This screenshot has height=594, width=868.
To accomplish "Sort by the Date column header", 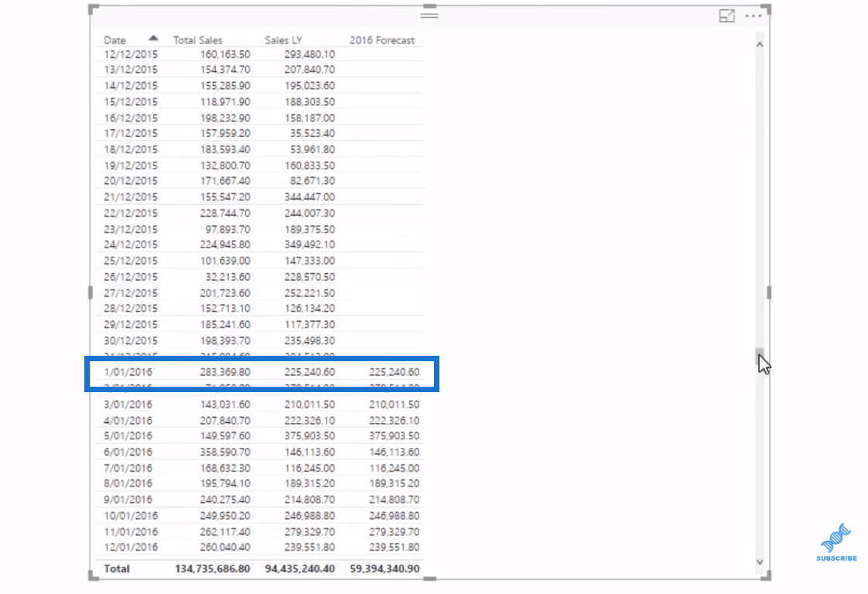I will pyautogui.click(x=114, y=40).
